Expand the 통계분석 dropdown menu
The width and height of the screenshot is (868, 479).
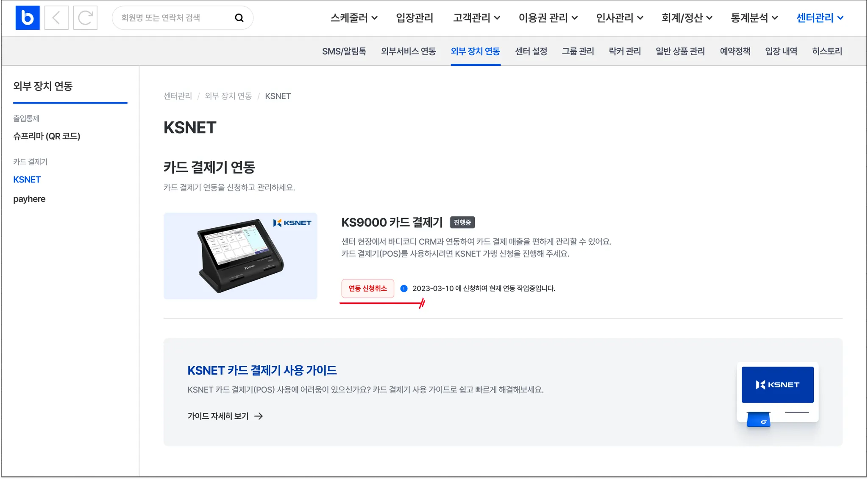tap(754, 18)
